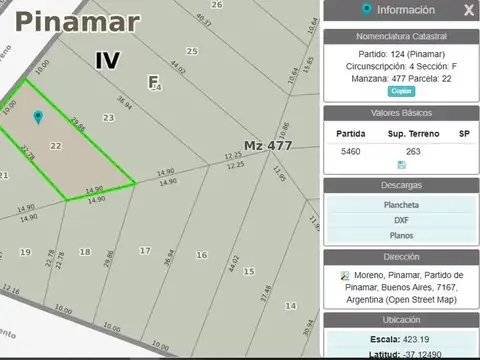This screenshot has height=360, width=480.
Task: Click the Nomenclatura Catastral header
Action: click(401, 36)
